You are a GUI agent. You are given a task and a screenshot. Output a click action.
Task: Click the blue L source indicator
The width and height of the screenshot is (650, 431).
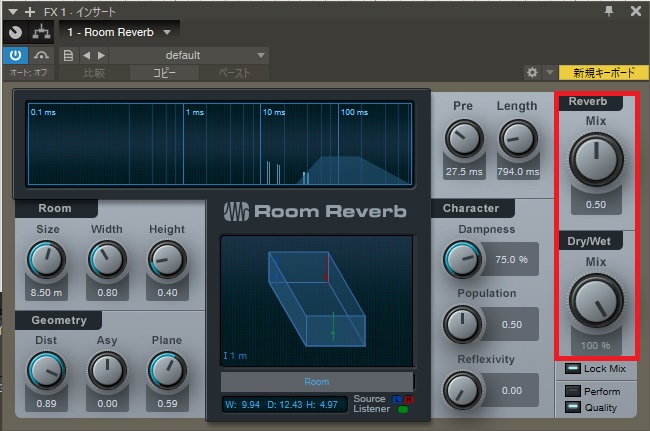coord(397,399)
